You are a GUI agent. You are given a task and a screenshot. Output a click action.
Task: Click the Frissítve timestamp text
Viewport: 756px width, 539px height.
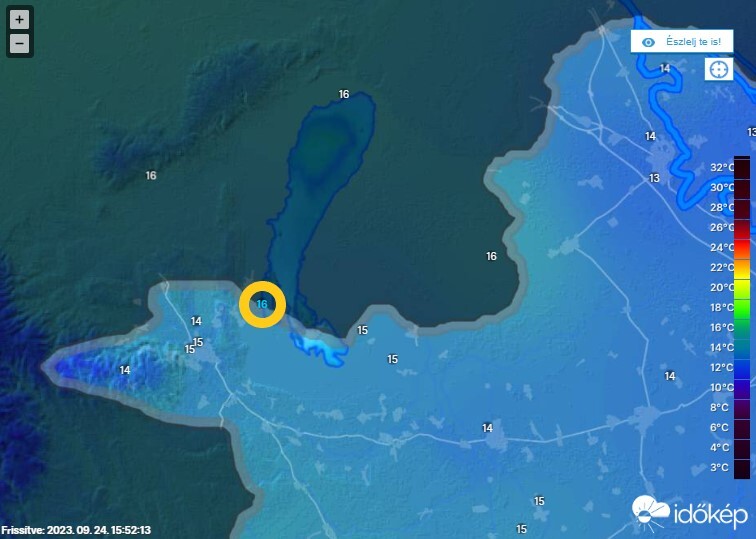tap(76, 530)
